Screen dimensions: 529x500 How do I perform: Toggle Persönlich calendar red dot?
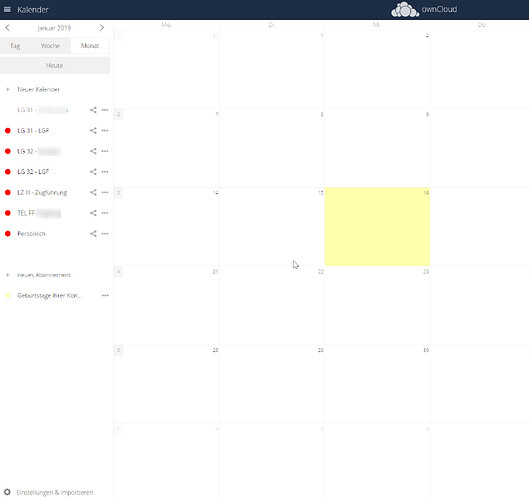(8, 233)
